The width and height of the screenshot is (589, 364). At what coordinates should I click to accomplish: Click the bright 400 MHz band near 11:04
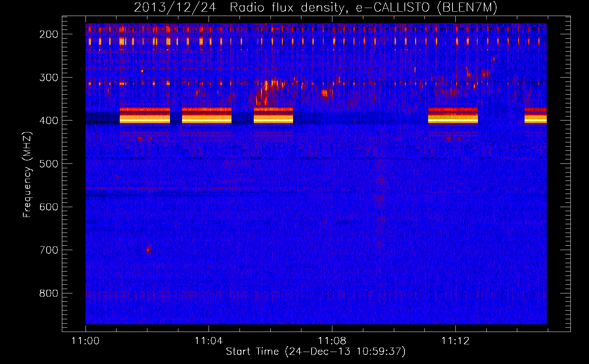point(207,115)
